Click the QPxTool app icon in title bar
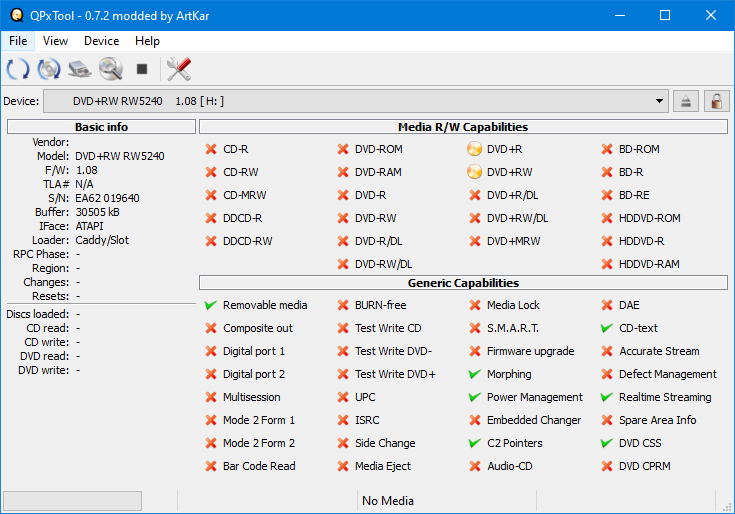Screen dimensions: 735x514 tap(17, 15)
